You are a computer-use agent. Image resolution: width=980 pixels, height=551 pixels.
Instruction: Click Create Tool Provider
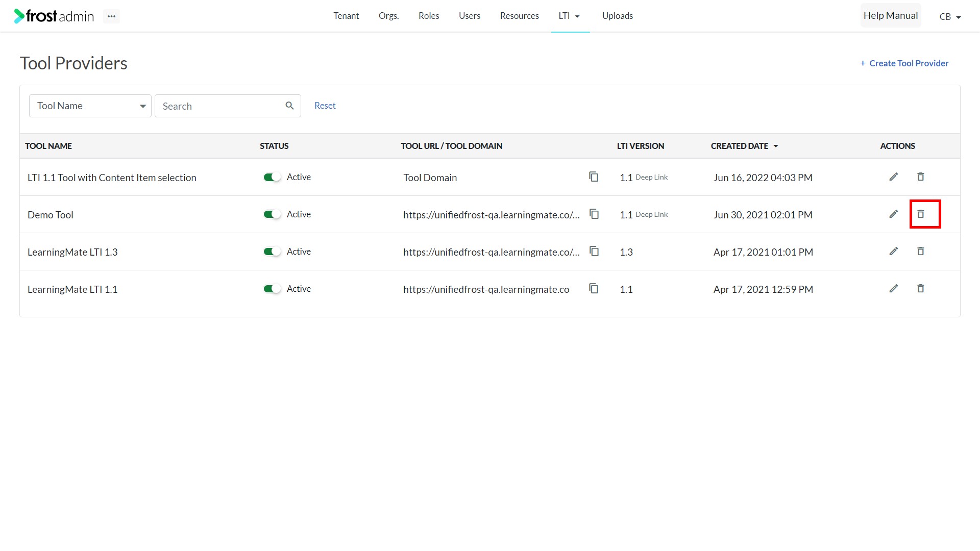[904, 63]
